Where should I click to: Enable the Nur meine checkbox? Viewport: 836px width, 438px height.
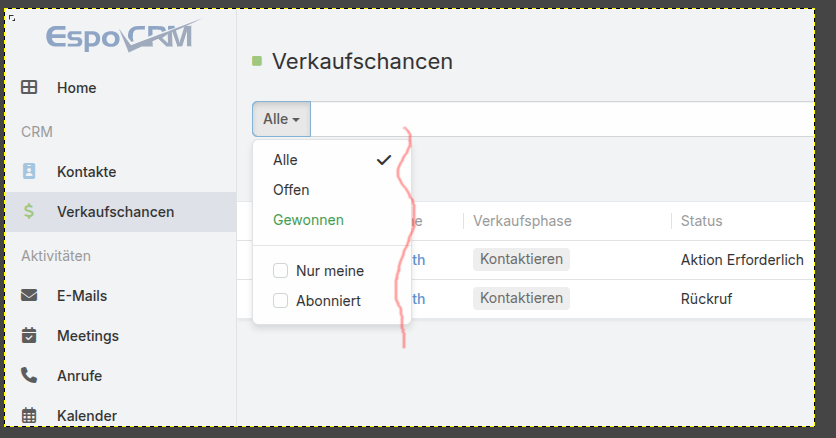[281, 270]
